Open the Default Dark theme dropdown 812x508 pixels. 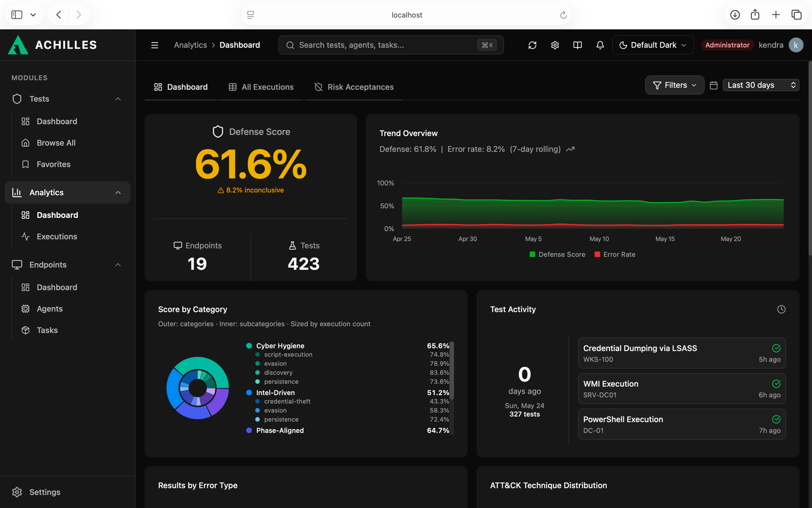[653, 45]
